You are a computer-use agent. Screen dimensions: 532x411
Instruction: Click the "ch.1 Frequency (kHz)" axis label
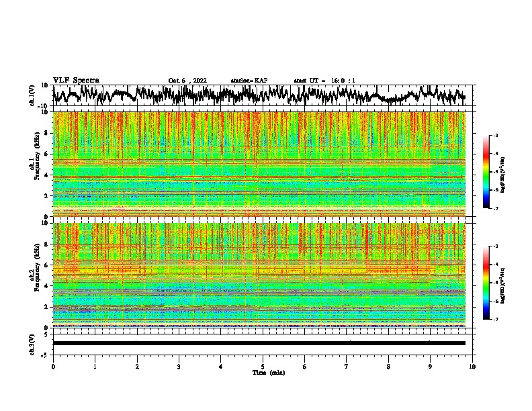tap(34, 156)
